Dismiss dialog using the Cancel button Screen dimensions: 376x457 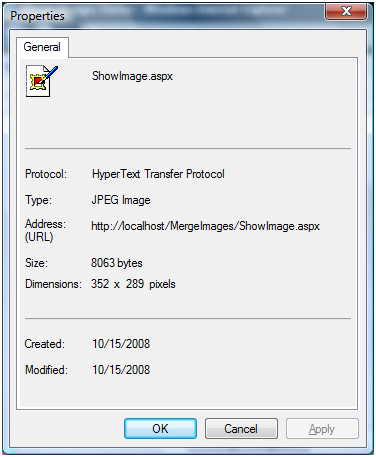coord(241,428)
